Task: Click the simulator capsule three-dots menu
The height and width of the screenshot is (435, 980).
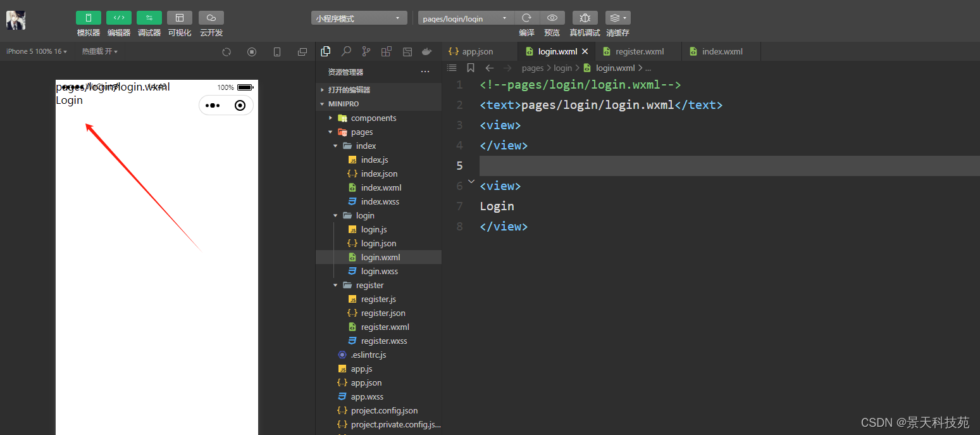Action: click(x=213, y=106)
